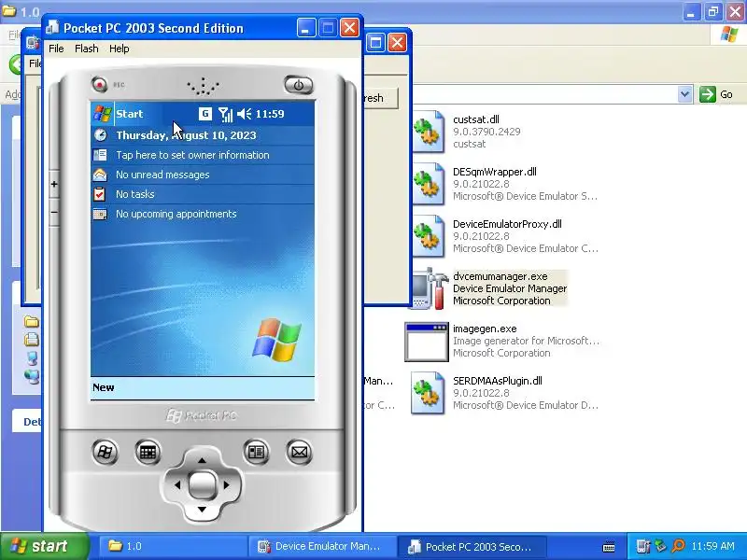Select dvcemumanager.exe toolbox icon
Image resolution: width=747 pixels, height=560 pixels.
click(430, 288)
